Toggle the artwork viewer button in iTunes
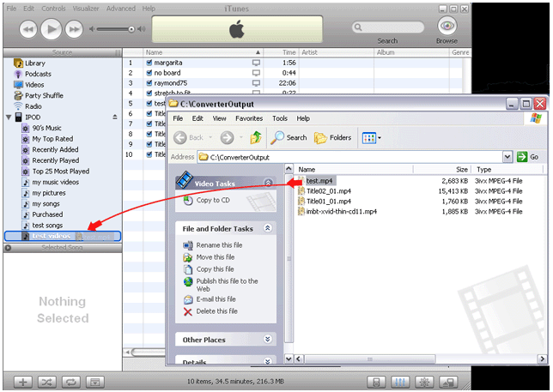Viewport: 553px width, 392px height. tap(95, 383)
